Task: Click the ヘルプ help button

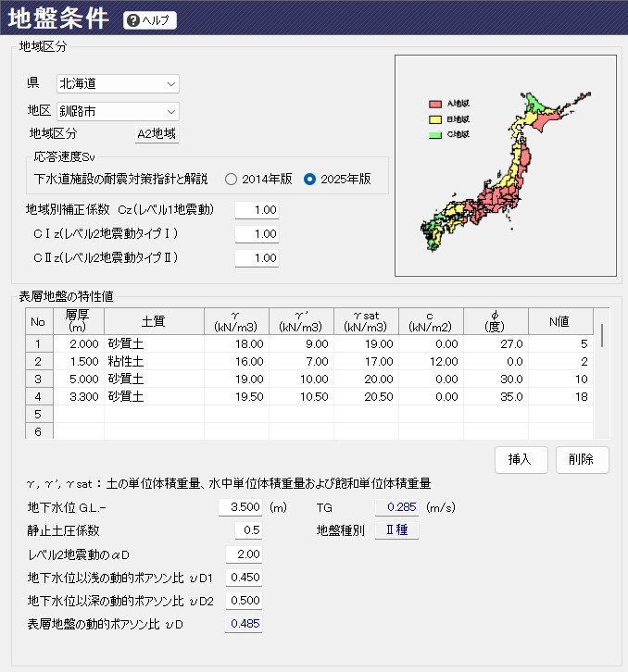Action: pyautogui.click(x=149, y=20)
